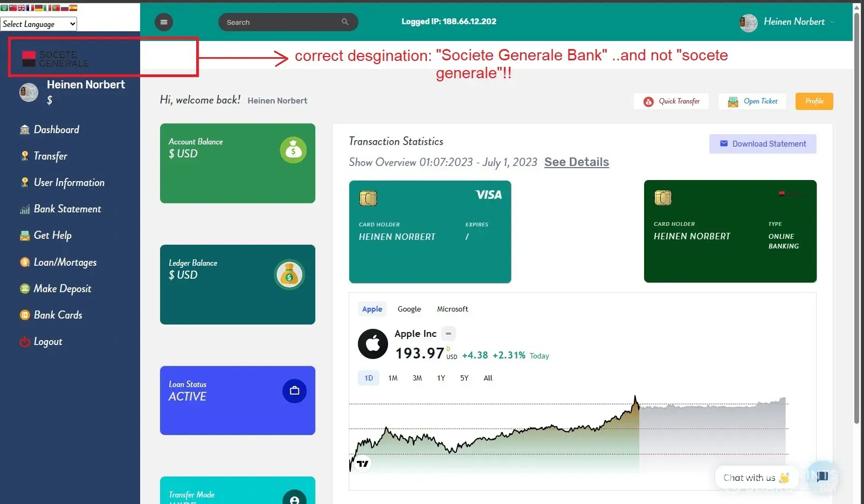Select the 5Y chart time range
The width and height of the screenshot is (864, 504).
coord(464,378)
